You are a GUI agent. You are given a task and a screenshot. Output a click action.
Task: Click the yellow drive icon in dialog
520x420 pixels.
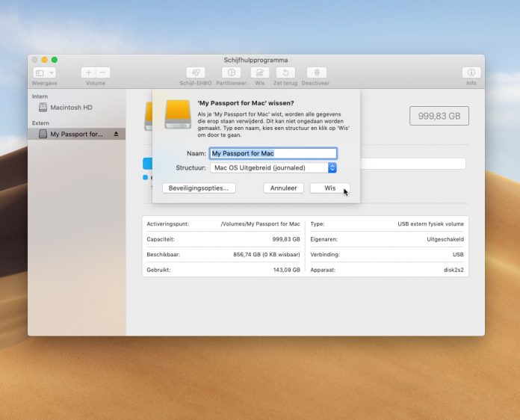click(179, 114)
